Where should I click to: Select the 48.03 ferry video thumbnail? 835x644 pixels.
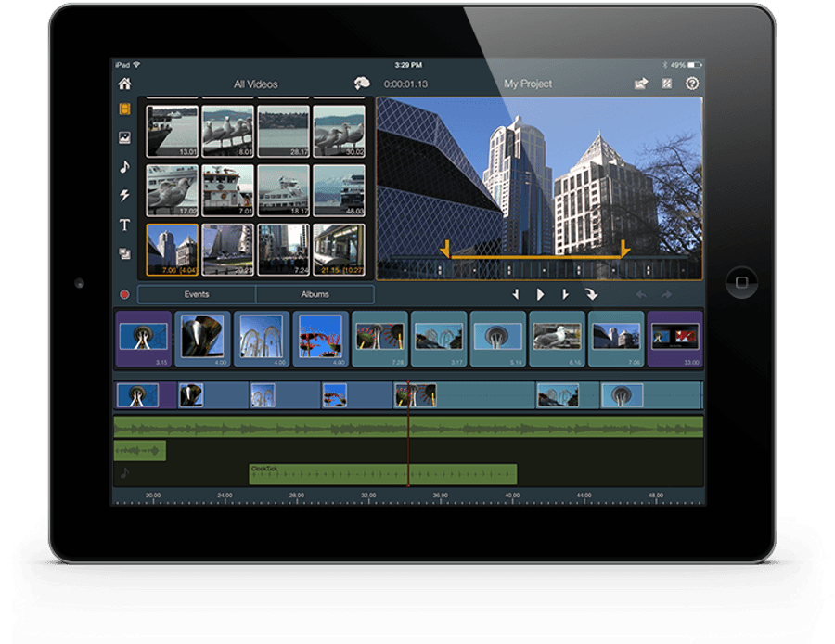pos(339,190)
